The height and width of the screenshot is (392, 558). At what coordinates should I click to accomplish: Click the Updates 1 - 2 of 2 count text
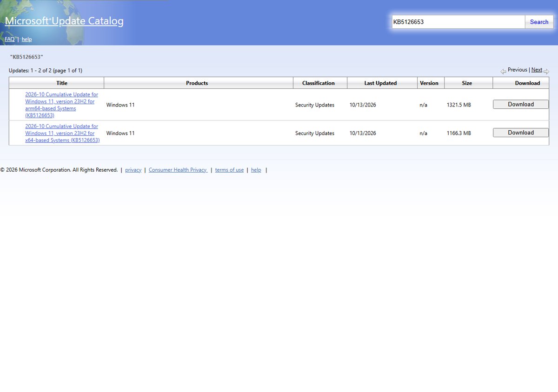(x=46, y=71)
